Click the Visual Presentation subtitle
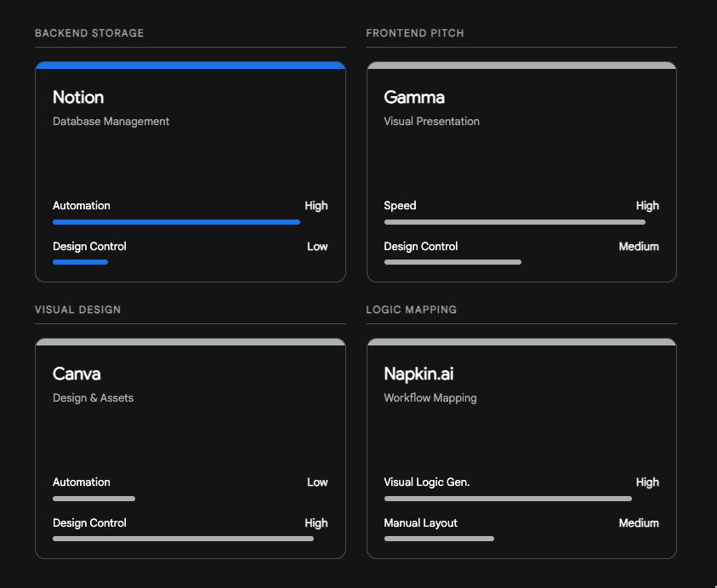 click(431, 122)
